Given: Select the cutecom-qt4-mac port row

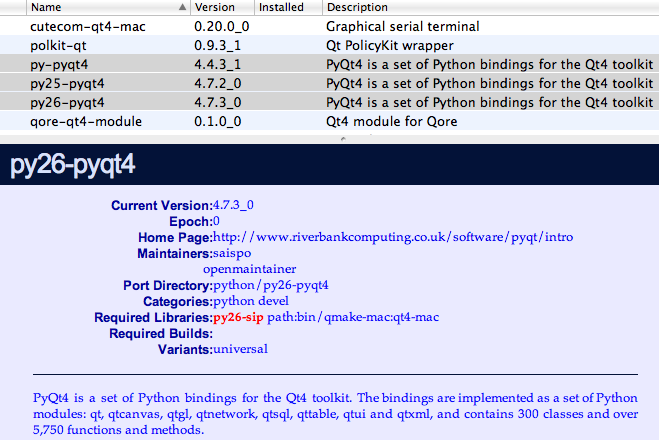Looking at the screenshot, I should tap(330, 26).
